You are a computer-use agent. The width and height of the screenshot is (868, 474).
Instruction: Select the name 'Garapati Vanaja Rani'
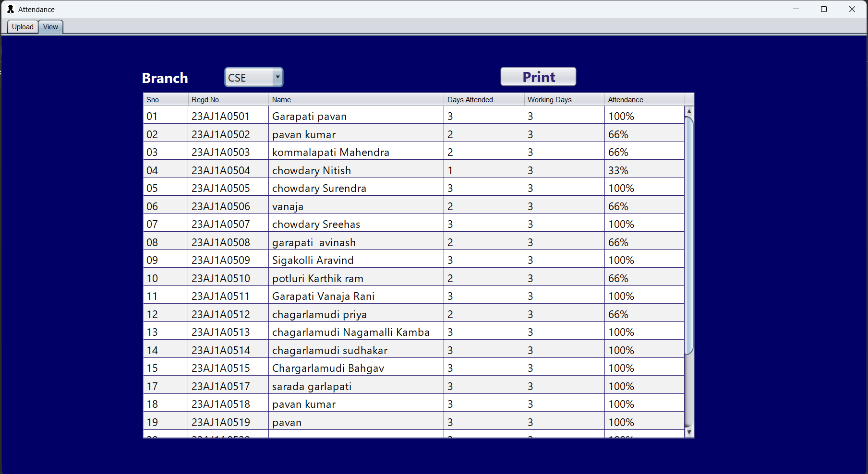click(x=356, y=296)
